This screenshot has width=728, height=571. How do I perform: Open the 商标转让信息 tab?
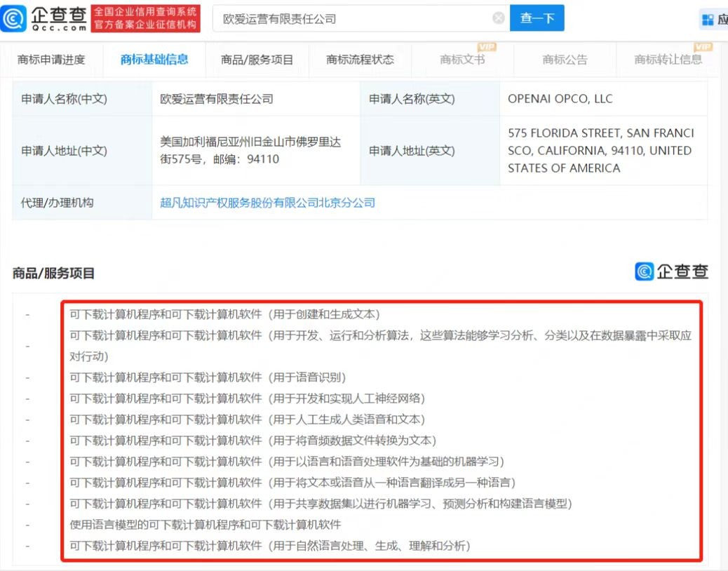[x=668, y=60]
